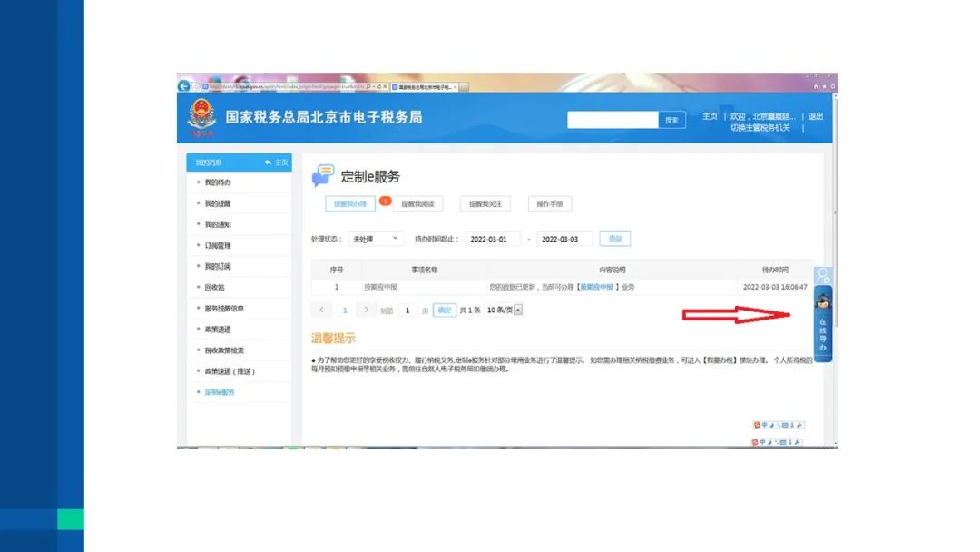Click the 待办时间 column header

775,270
